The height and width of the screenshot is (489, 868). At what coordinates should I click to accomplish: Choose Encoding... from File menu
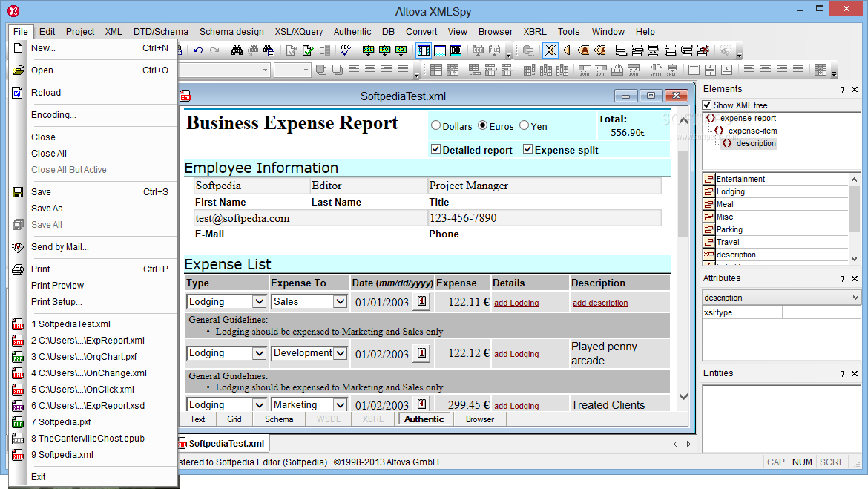click(x=53, y=114)
